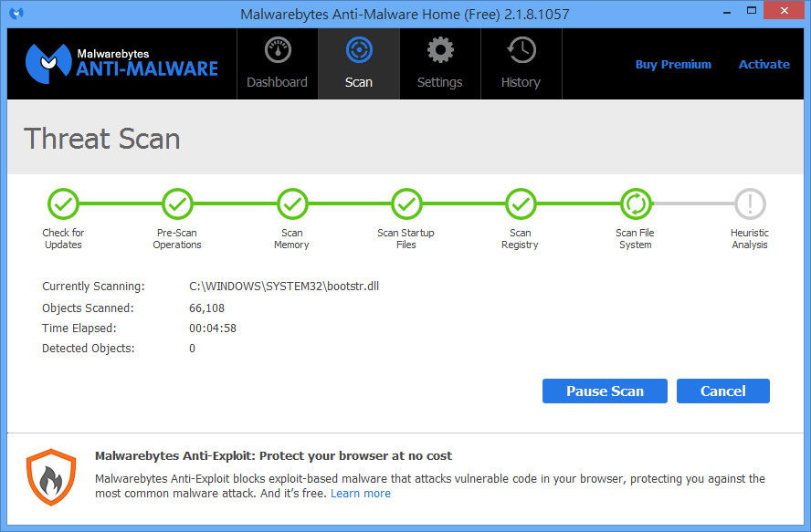The height and width of the screenshot is (532, 811).
Task: Click the Malwarebytes Anti-Malware logo
Action: click(122, 64)
